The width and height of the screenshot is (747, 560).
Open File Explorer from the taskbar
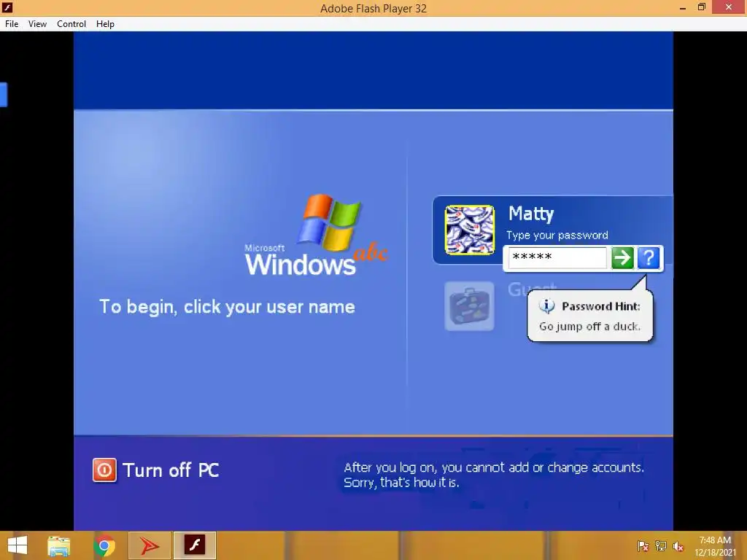point(58,545)
